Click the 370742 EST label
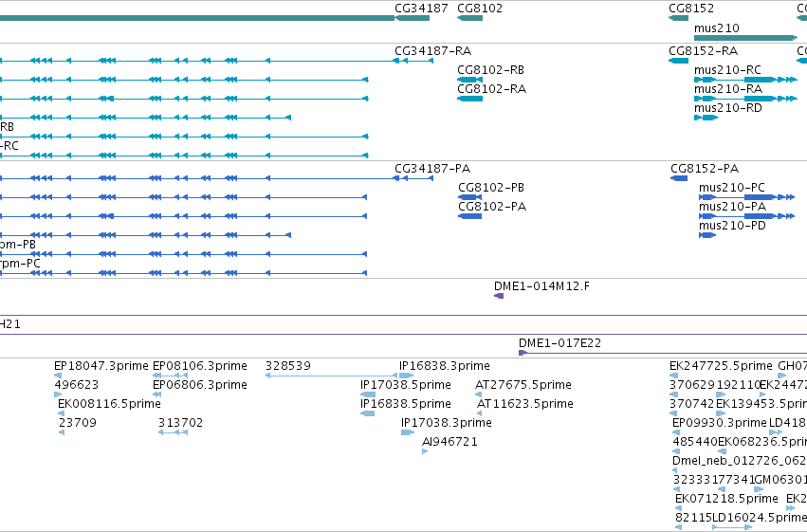 [692, 404]
